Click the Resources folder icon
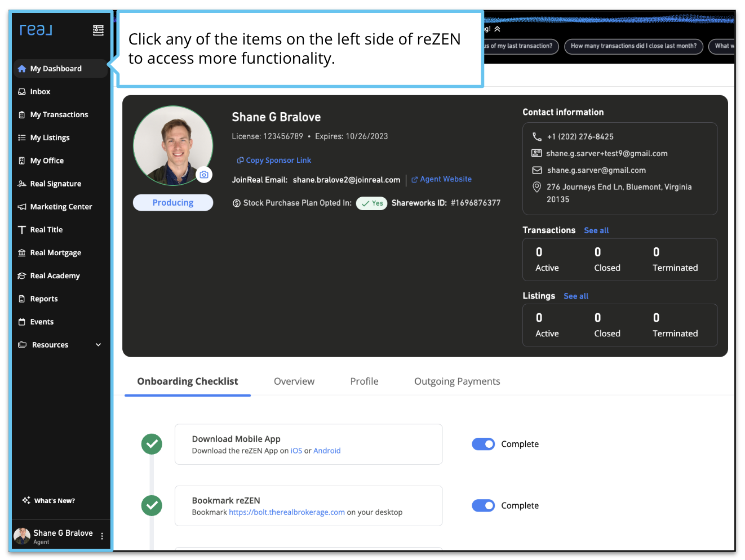The height and width of the screenshot is (560, 745). tap(23, 345)
